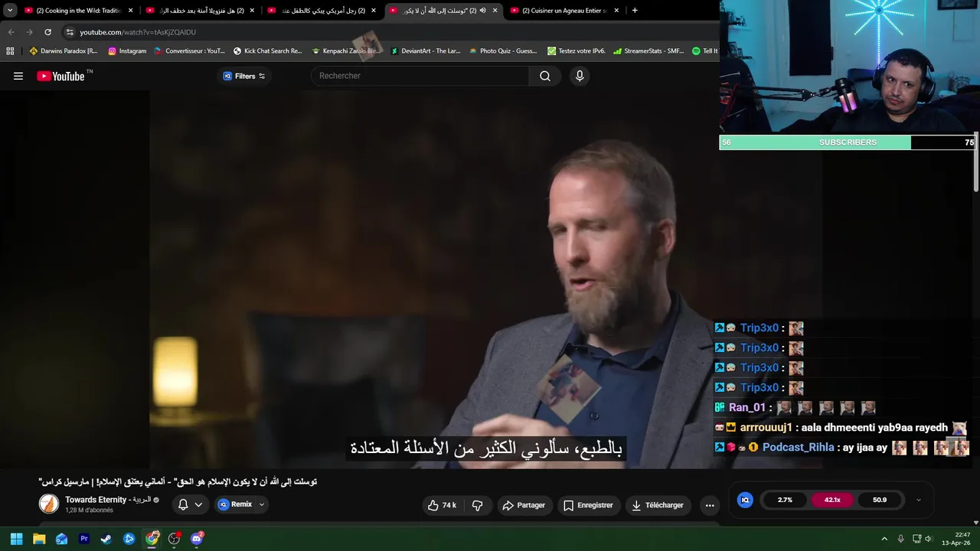
Task: Open the DeviantArt bookmark
Action: (x=426, y=51)
